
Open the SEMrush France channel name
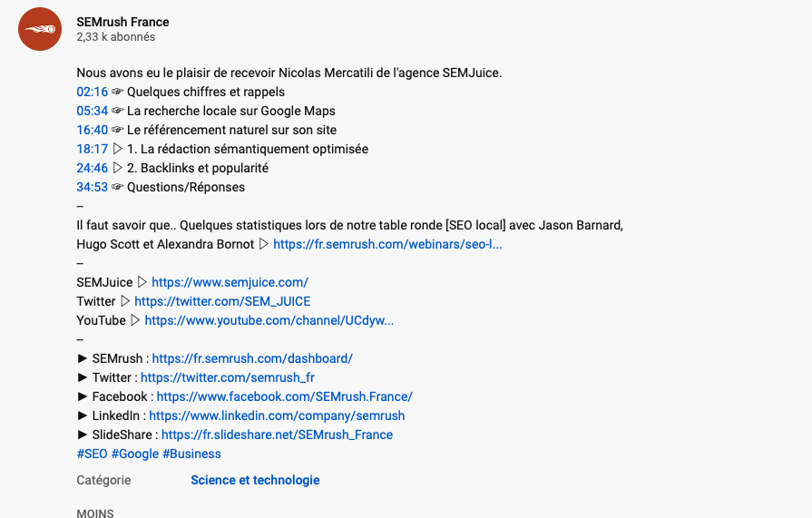[x=122, y=22]
